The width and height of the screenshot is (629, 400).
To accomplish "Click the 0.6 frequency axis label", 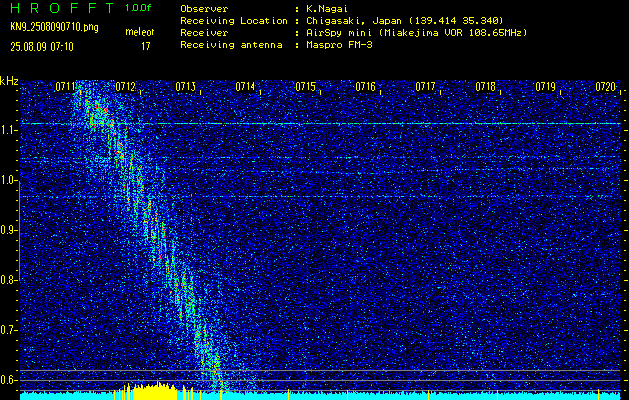I will [x=8, y=380].
